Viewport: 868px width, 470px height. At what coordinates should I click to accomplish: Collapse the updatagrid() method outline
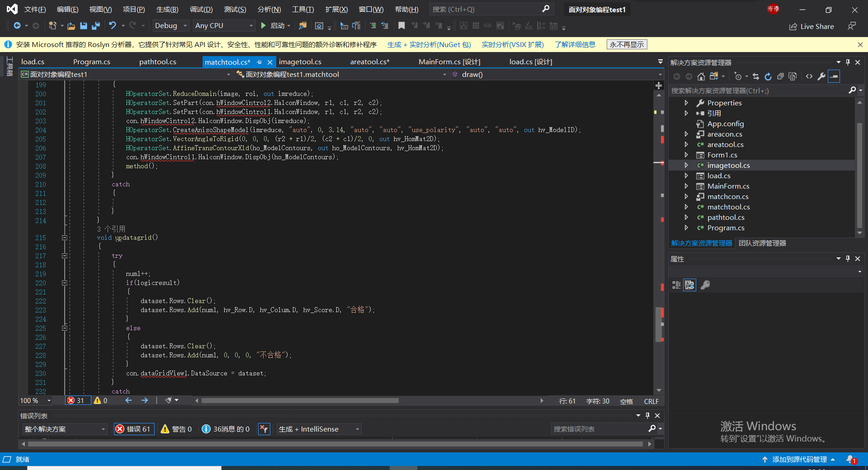(65, 238)
